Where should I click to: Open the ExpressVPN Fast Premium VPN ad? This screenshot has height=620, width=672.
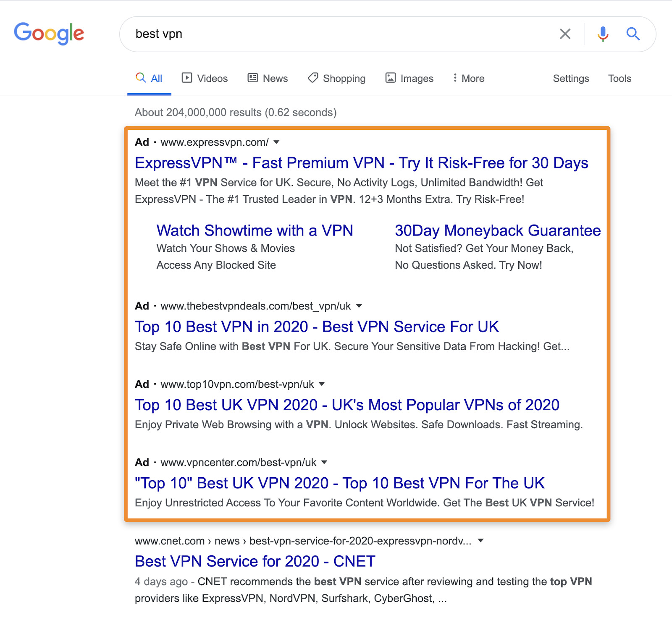(x=361, y=163)
